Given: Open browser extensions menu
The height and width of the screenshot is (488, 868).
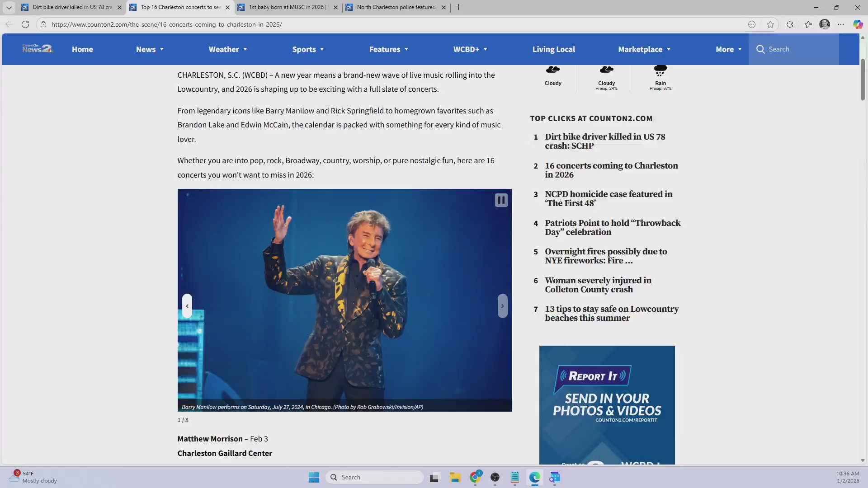Looking at the screenshot, I should click(790, 24).
